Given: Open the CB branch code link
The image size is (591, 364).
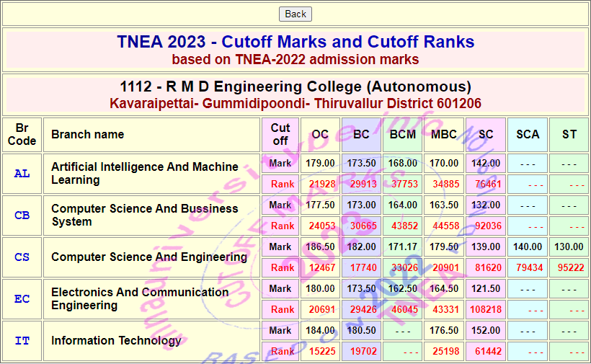Looking at the screenshot, I should click(x=22, y=216).
